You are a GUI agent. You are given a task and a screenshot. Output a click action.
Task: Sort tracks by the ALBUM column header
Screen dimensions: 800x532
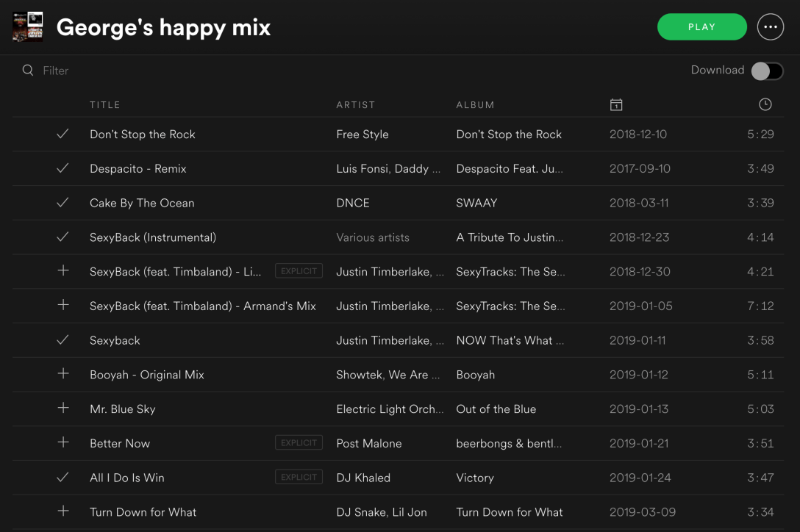475,105
